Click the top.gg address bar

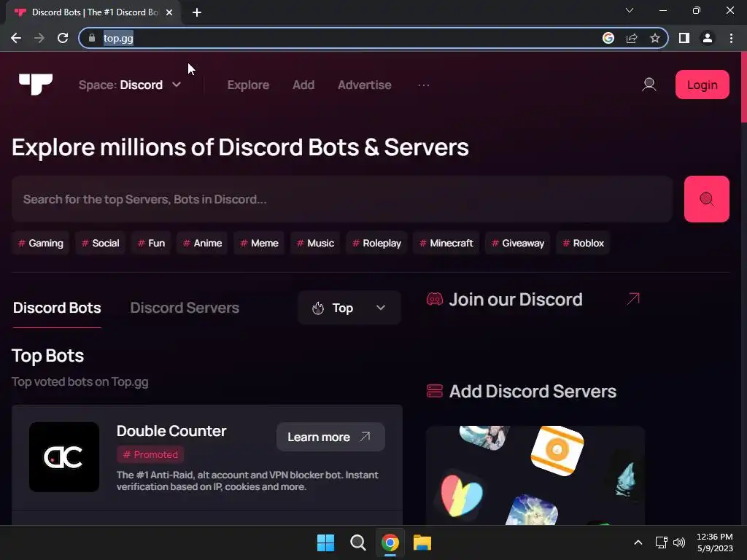click(x=373, y=38)
